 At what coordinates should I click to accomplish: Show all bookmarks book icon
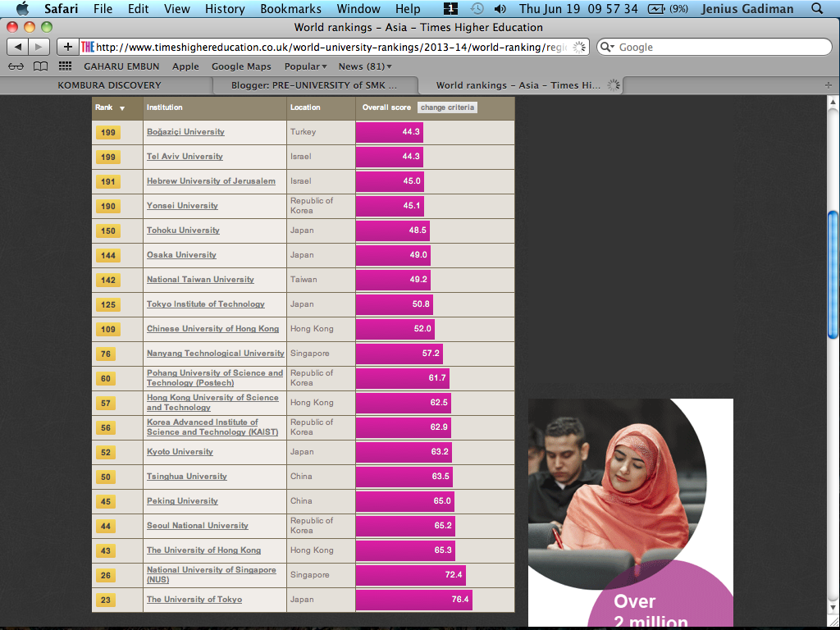click(x=41, y=66)
